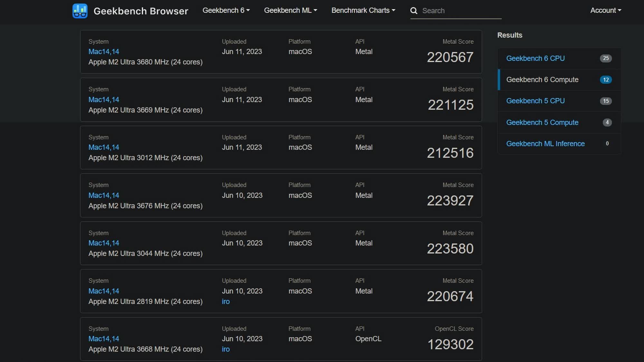Select the Geekbench 5 Compute results tab
The image size is (644, 362).
coord(559,122)
